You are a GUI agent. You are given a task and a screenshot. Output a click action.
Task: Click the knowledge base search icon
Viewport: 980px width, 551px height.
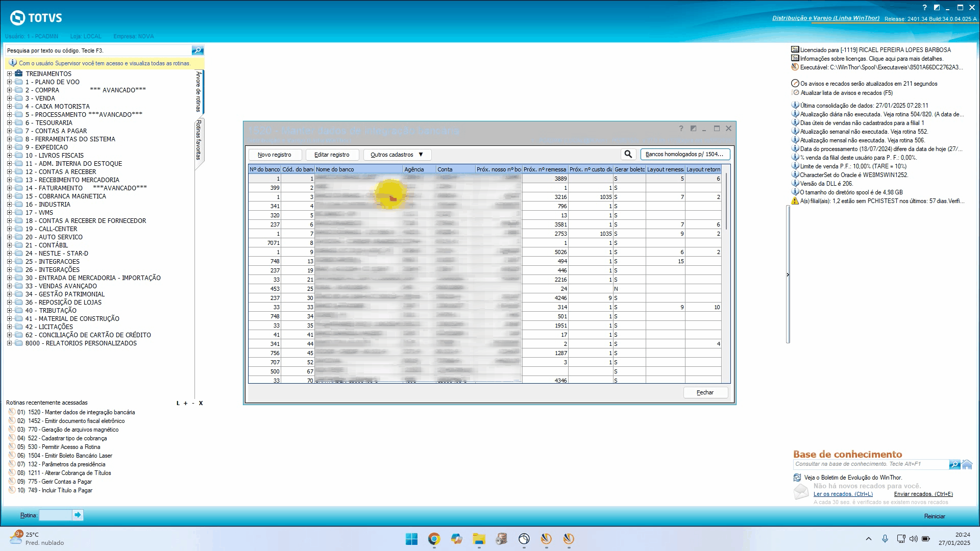click(954, 464)
